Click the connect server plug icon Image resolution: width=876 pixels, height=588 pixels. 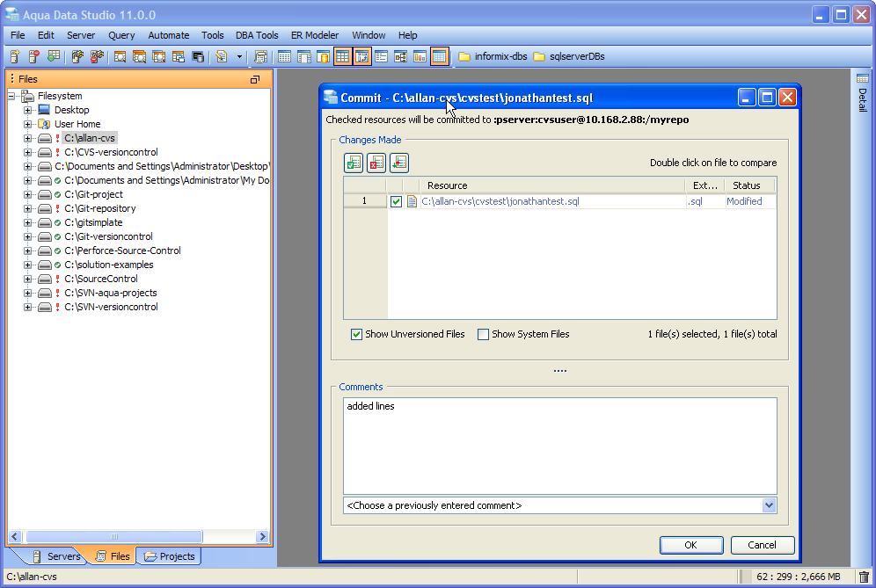tap(77, 56)
